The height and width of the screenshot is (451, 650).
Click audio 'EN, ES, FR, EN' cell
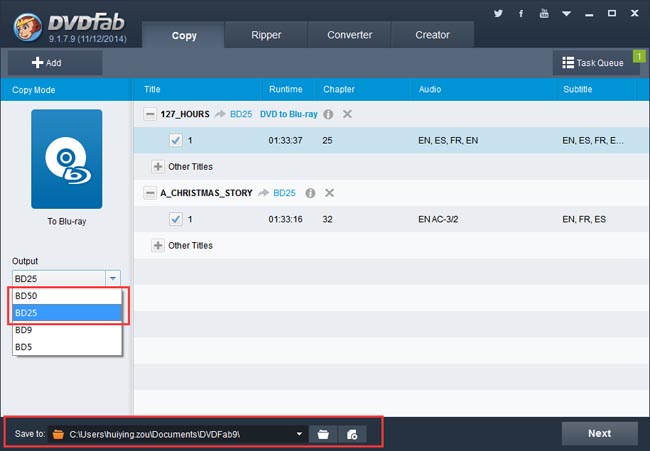point(448,141)
